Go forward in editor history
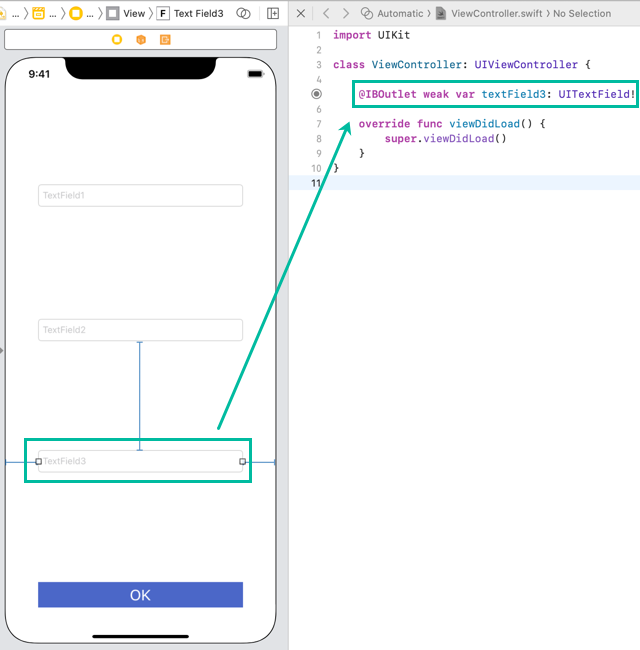The image size is (640, 650). pos(346,14)
